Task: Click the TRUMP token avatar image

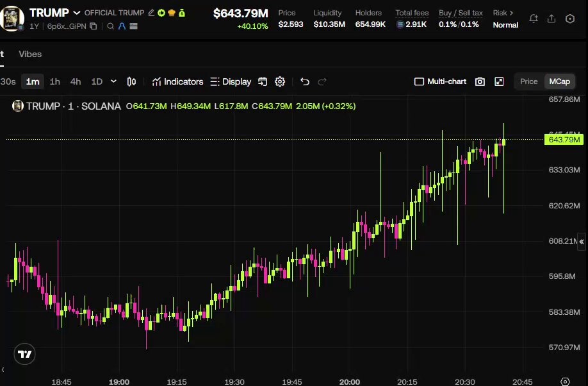Action: (x=12, y=18)
